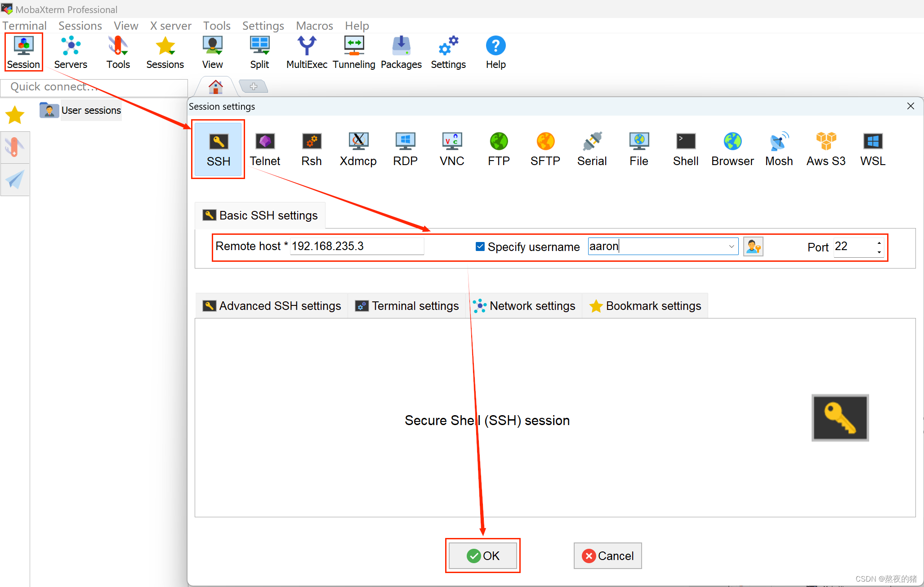Open the Tunneling toolbar icon
This screenshot has height=587, width=924.
354,52
